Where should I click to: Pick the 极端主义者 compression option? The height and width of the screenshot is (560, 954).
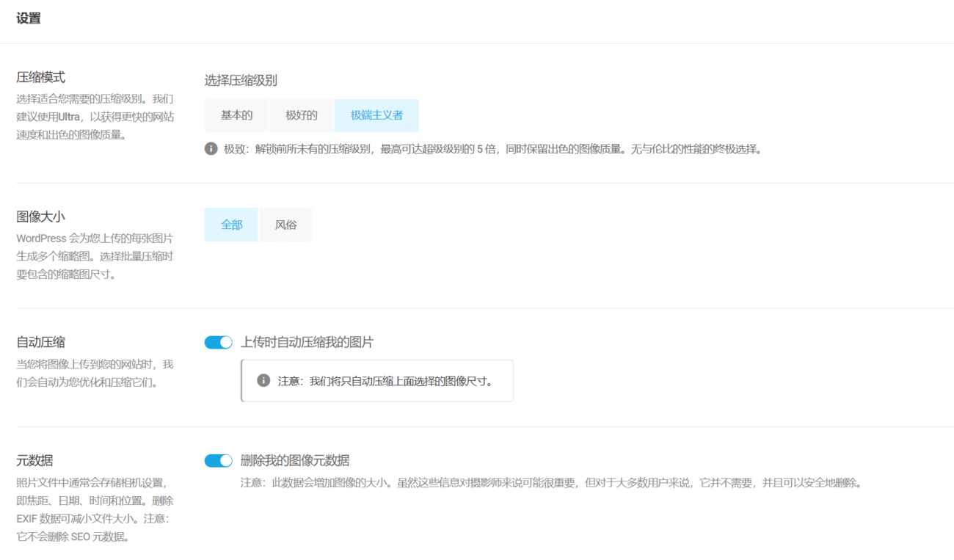(x=376, y=115)
